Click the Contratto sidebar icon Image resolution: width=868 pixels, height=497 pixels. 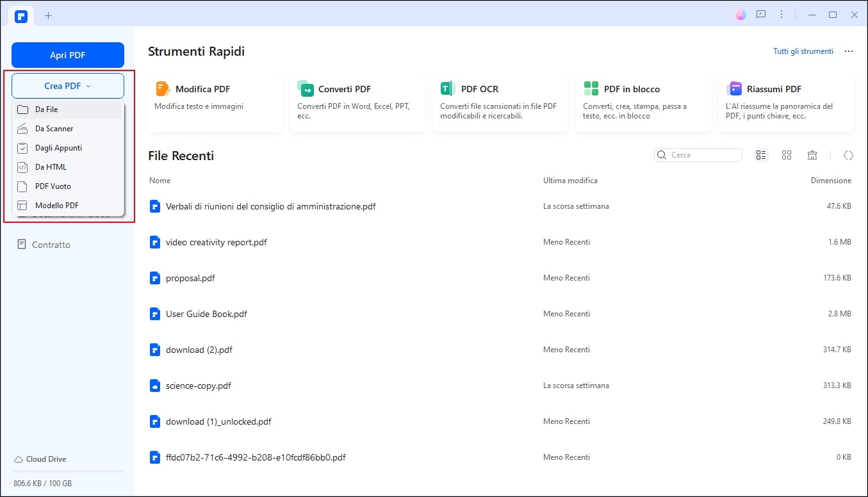tap(22, 245)
